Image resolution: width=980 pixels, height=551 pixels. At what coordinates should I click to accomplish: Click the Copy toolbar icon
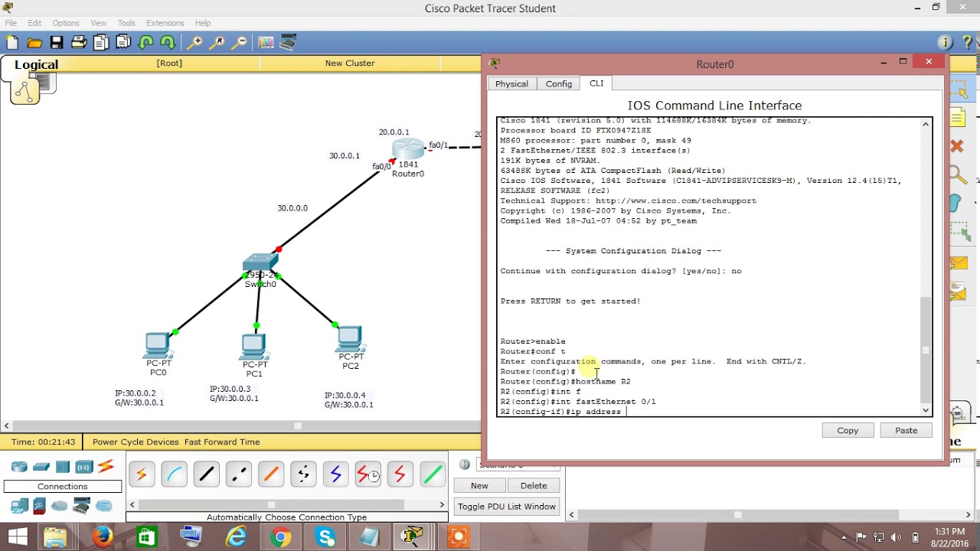click(x=101, y=43)
